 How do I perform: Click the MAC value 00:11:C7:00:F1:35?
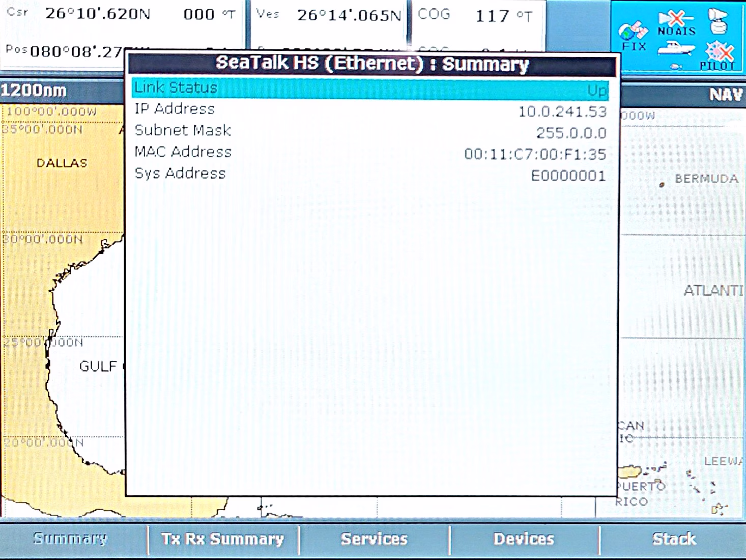click(535, 154)
